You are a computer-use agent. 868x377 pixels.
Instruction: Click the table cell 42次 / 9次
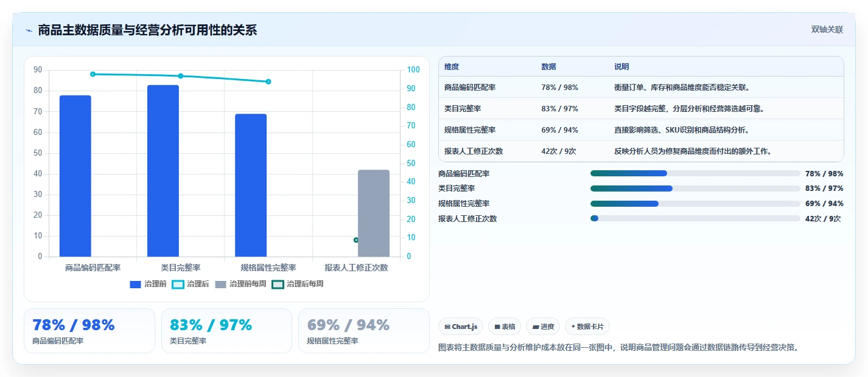[x=559, y=151]
